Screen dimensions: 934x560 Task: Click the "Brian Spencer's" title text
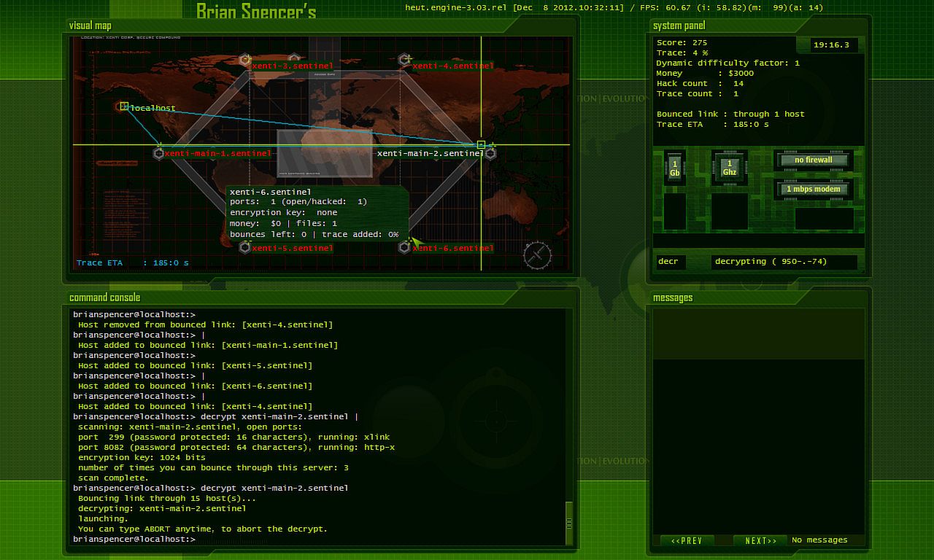coord(256,11)
